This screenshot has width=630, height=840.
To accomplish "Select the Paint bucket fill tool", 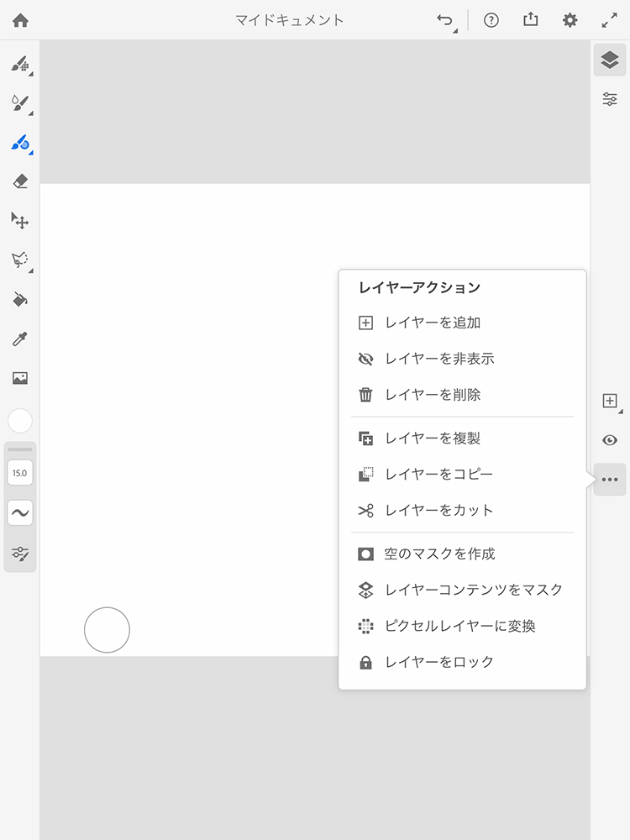I will [x=20, y=299].
